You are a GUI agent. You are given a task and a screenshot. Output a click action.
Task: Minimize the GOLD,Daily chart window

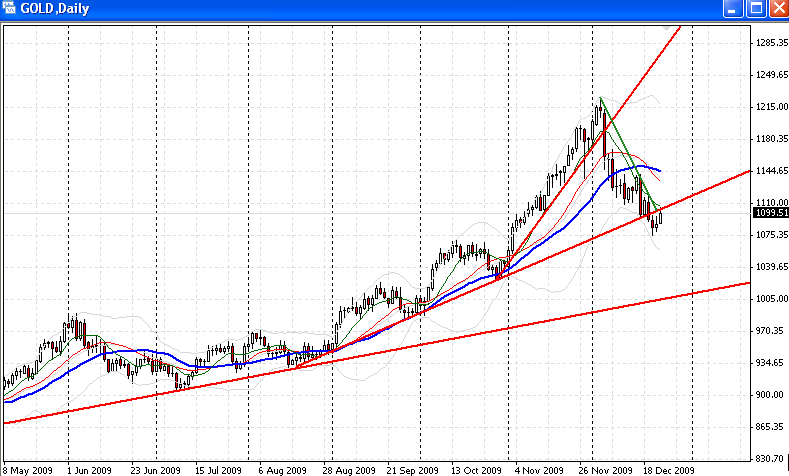coord(733,9)
